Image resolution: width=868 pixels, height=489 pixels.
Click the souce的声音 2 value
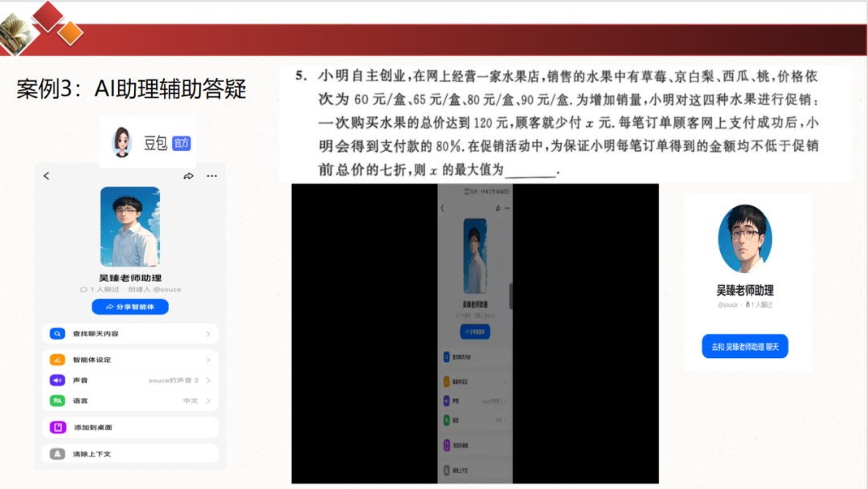click(174, 380)
